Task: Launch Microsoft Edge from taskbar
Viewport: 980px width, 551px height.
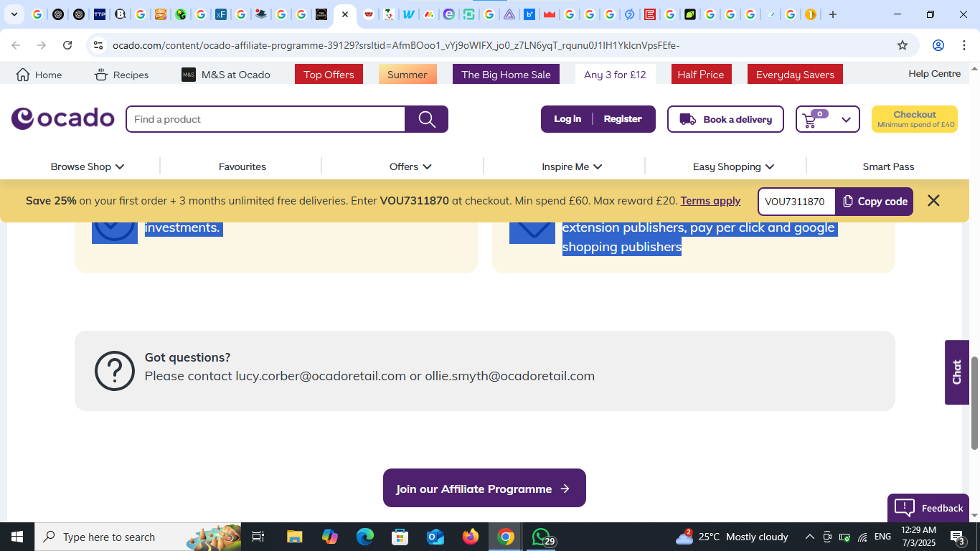Action: [x=365, y=537]
